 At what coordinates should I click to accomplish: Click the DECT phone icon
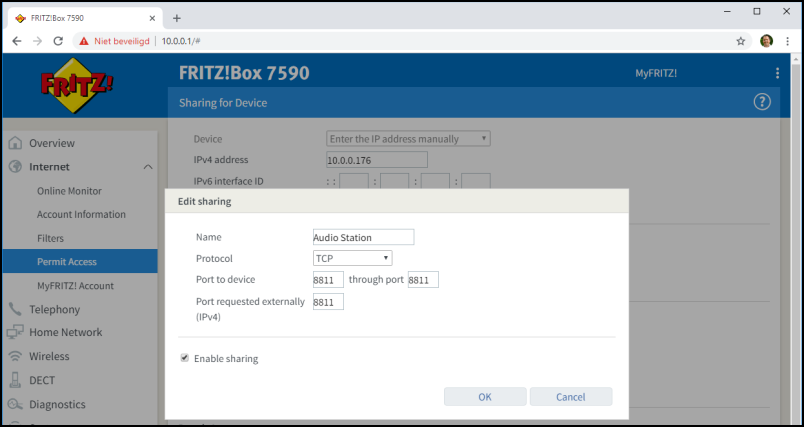15,380
